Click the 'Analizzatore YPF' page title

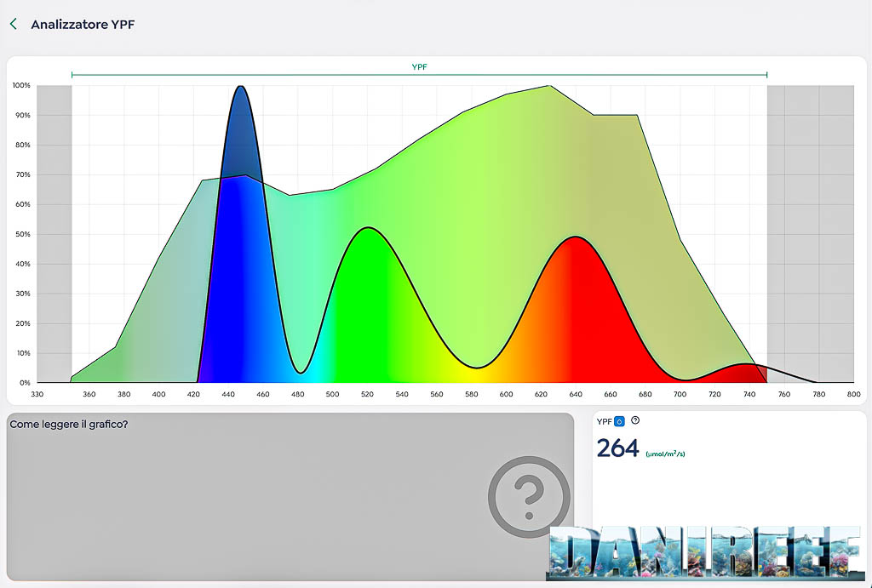(x=83, y=24)
